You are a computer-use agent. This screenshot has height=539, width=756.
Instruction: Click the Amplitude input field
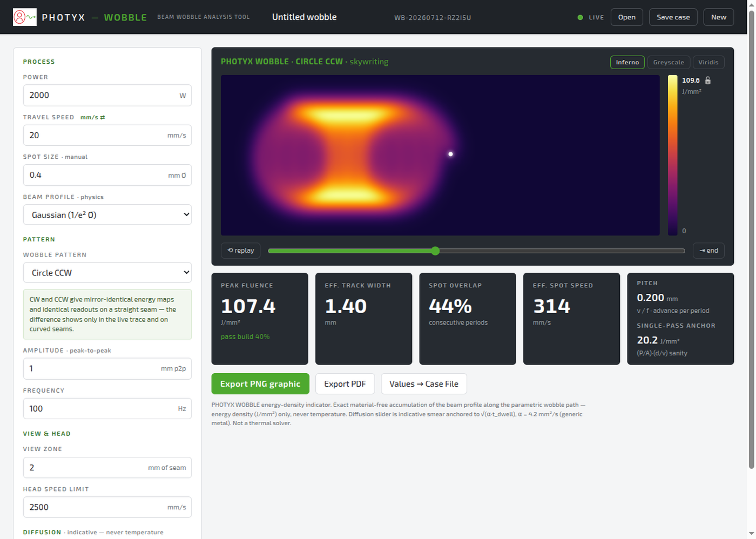coord(107,368)
